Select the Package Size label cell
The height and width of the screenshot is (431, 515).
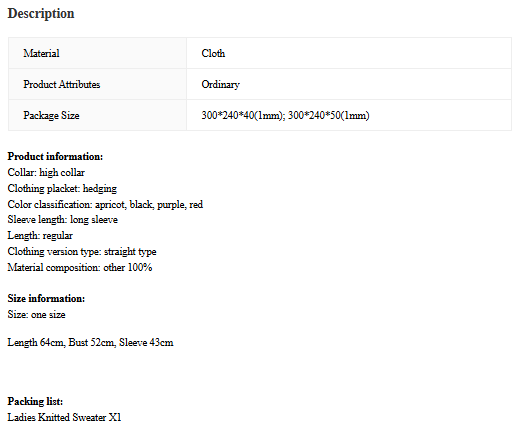[97, 115]
